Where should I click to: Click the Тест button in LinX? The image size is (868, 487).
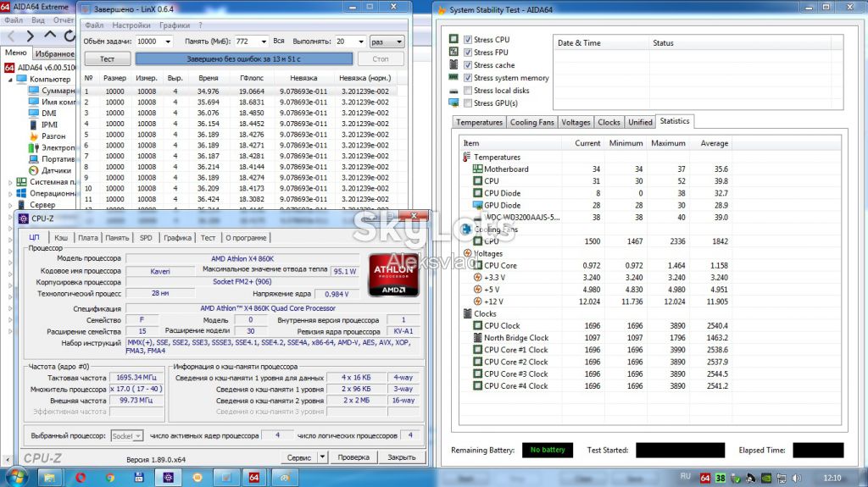click(x=108, y=58)
